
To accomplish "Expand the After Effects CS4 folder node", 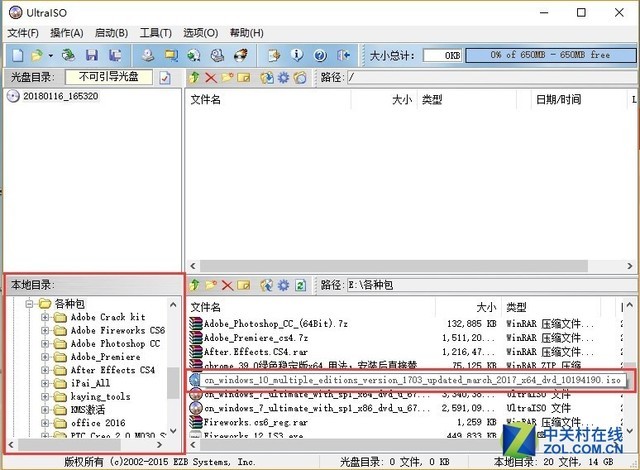I will pos(45,370).
